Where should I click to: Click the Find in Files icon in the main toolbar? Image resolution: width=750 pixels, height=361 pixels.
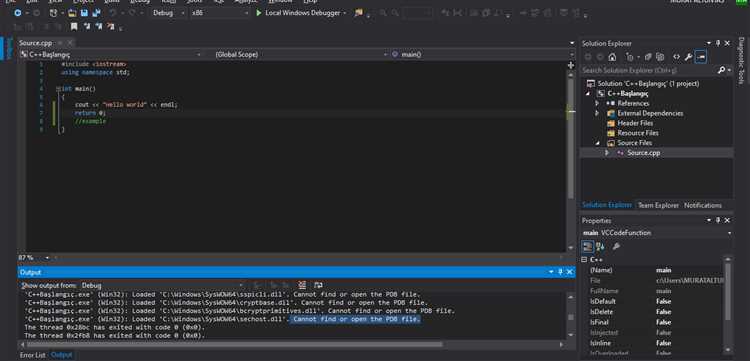(x=358, y=13)
